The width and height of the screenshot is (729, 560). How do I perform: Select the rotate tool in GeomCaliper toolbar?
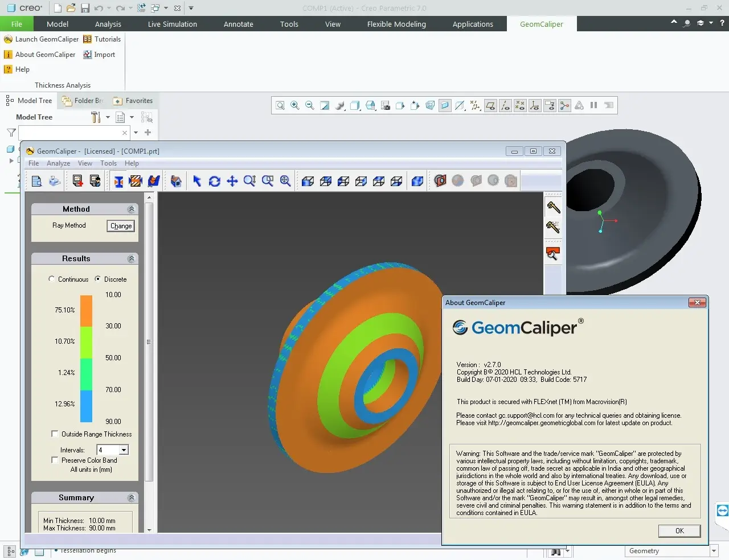[x=215, y=181]
